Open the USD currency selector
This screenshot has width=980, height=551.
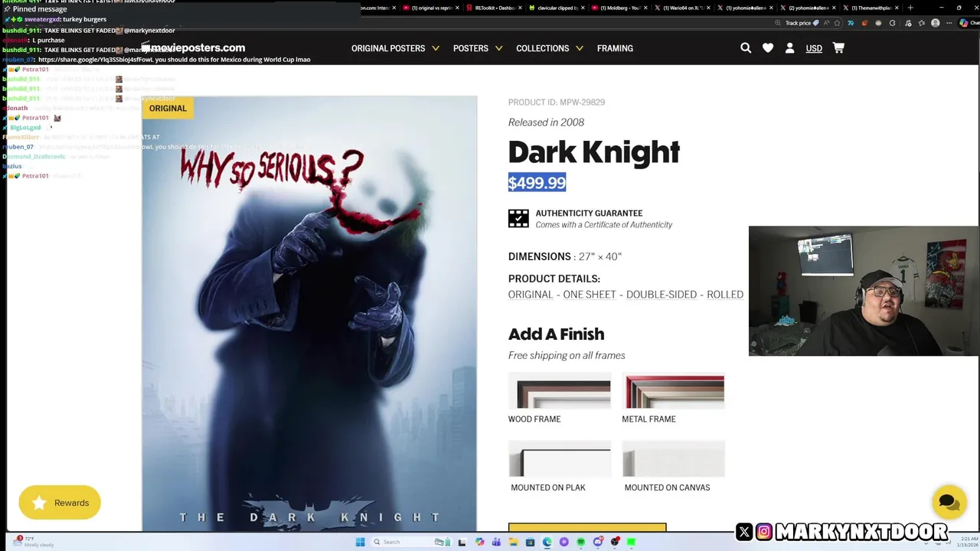[814, 48]
